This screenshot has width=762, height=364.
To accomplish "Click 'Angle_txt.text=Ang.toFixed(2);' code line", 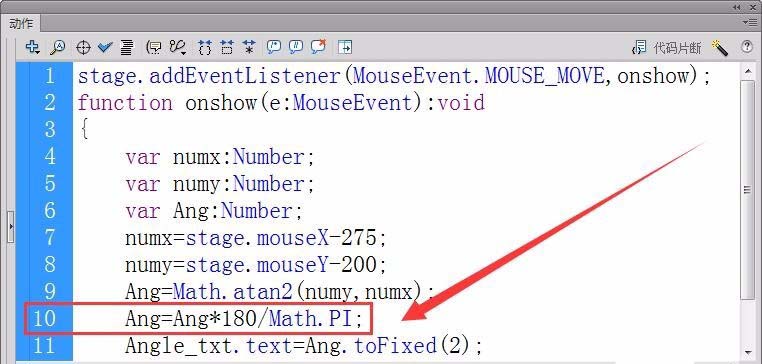I will tap(304, 346).
